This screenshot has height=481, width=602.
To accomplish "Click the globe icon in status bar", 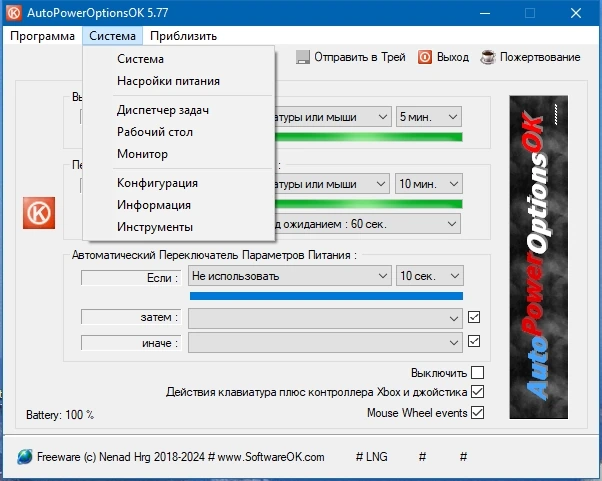I will click(x=25, y=457).
